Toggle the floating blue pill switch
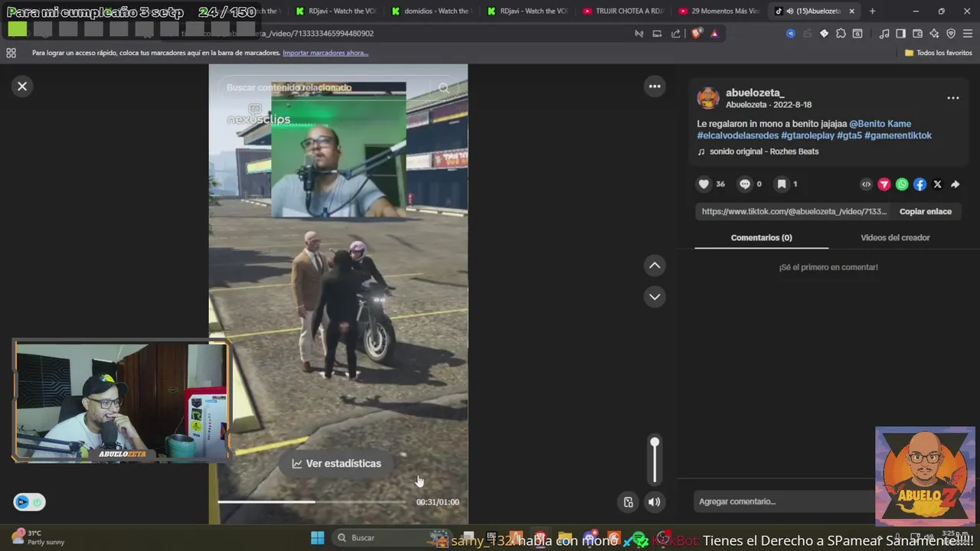 point(30,502)
